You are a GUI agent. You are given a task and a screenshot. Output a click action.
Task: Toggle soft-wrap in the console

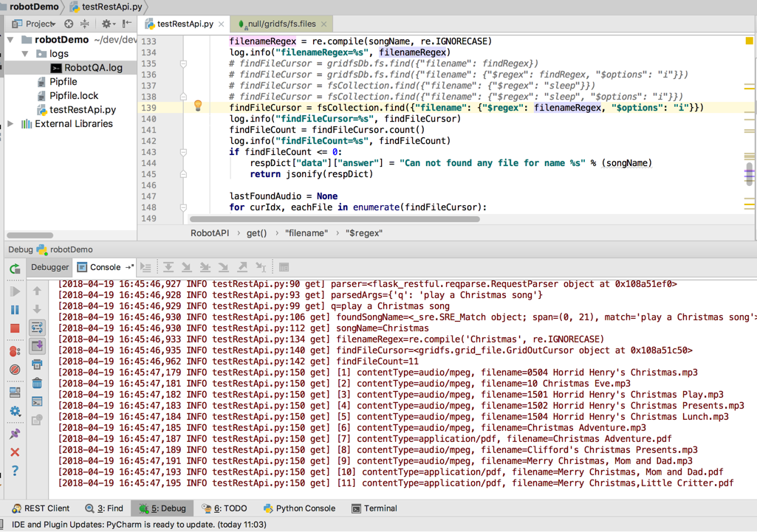pyautogui.click(x=37, y=328)
